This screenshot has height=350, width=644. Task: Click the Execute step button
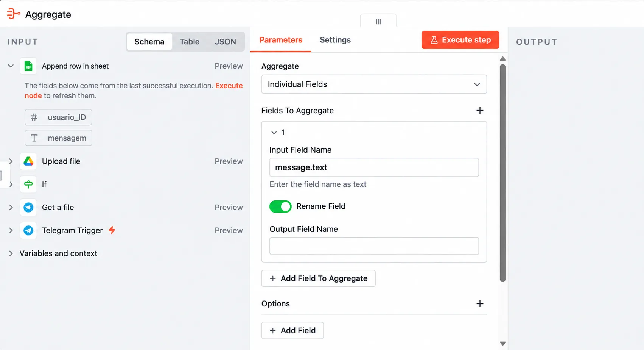(460, 40)
